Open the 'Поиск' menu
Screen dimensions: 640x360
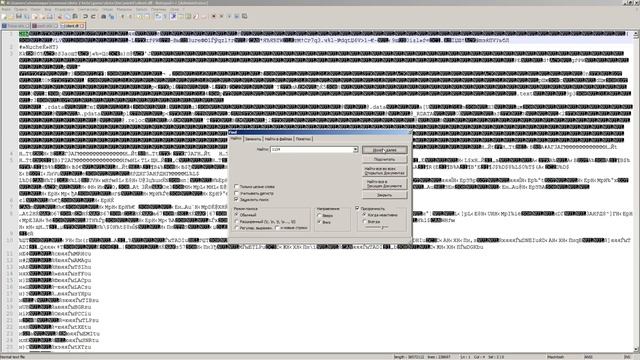coord(36,9)
